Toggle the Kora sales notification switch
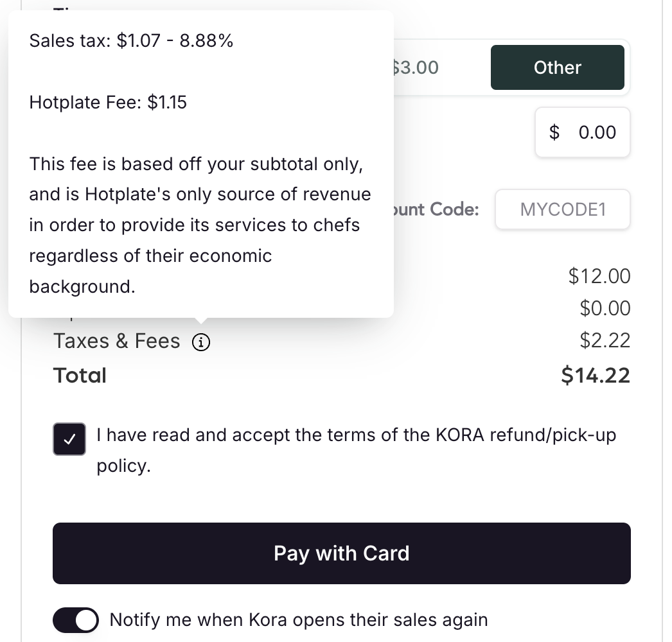 [x=76, y=620]
